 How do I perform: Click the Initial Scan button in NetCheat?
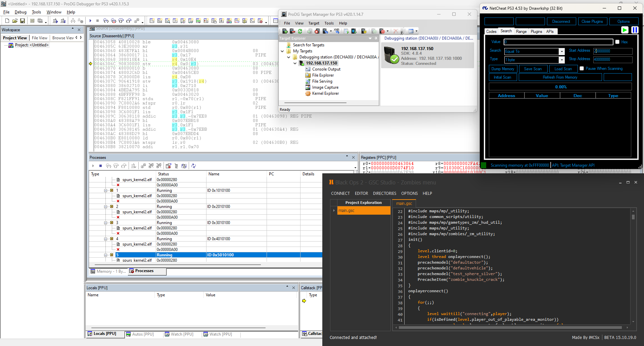(x=502, y=77)
